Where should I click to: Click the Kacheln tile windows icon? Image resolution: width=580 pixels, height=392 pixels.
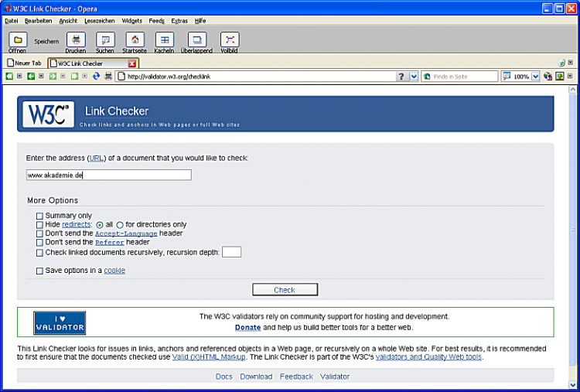click(x=164, y=39)
